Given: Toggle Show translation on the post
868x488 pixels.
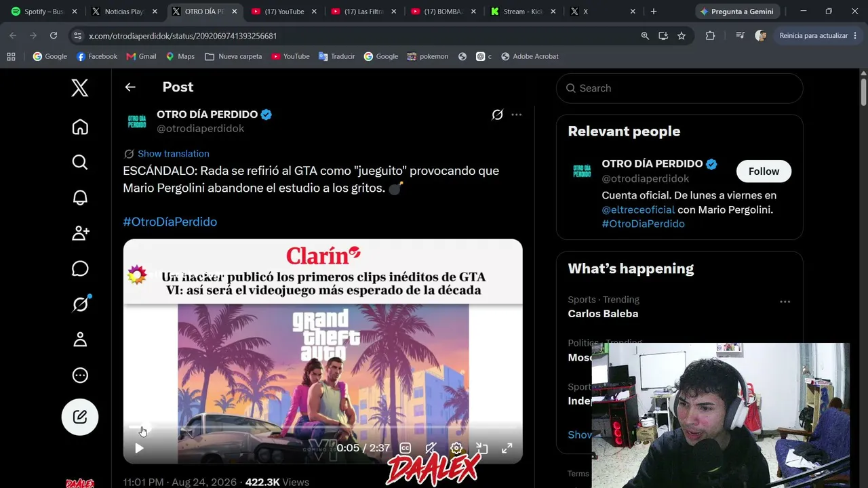Looking at the screenshot, I should 166,154.
